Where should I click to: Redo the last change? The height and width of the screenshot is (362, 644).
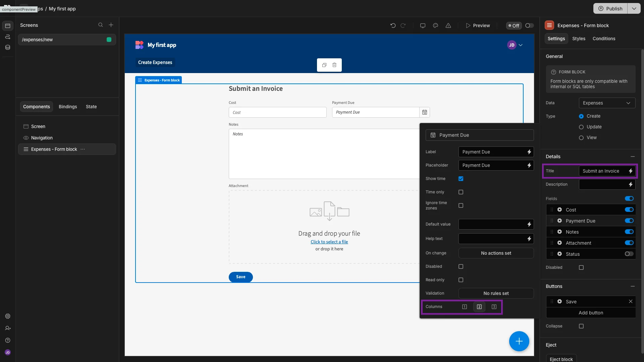pyautogui.click(x=403, y=25)
